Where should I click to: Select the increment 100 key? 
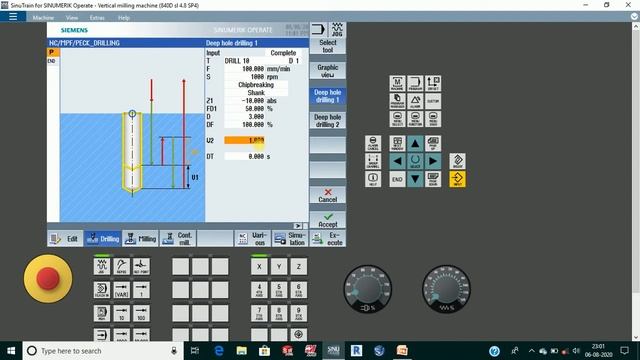tap(141, 313)
